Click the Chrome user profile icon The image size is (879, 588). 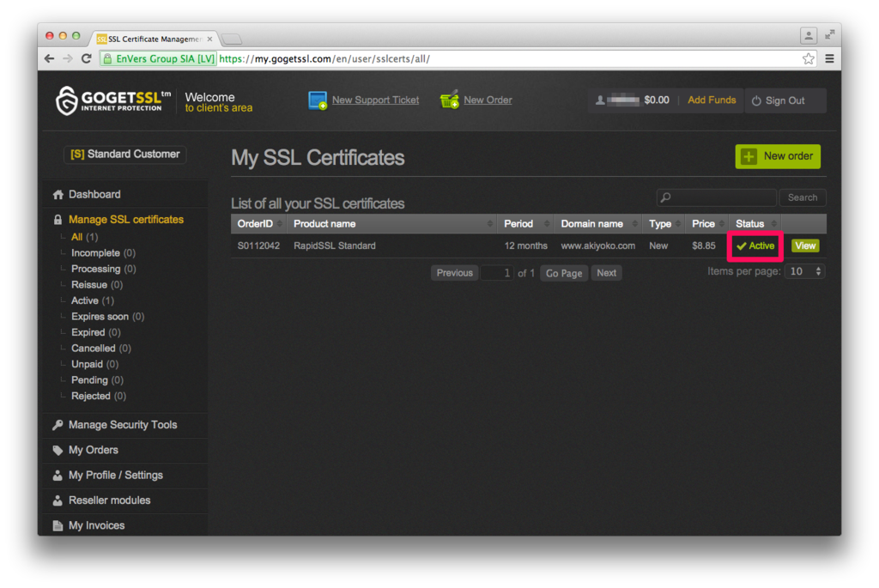pos(809,36)
